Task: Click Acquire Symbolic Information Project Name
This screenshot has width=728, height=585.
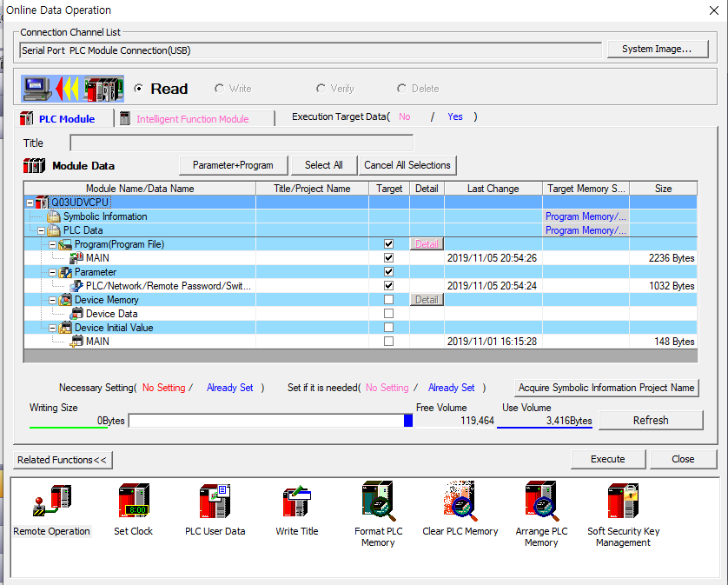Action: coord(606,388)
